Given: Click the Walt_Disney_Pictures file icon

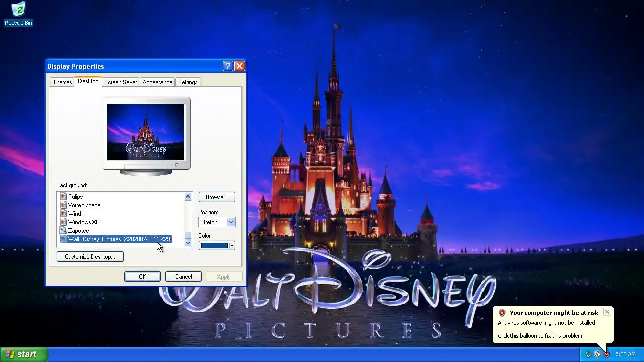Looking at the screenshot, I should pyautogui.click(x=63, y=239).
